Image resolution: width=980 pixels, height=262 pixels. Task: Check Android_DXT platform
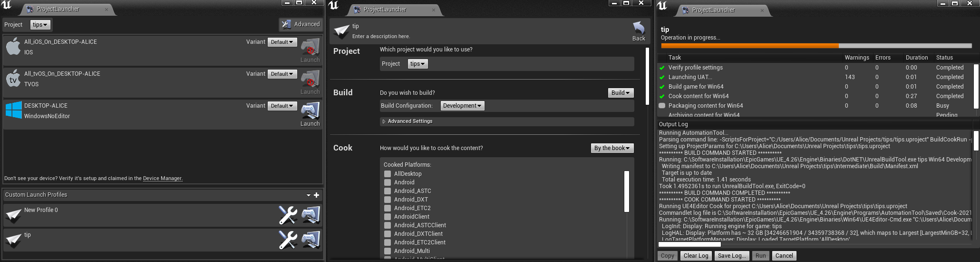click(x=388, y=200)
